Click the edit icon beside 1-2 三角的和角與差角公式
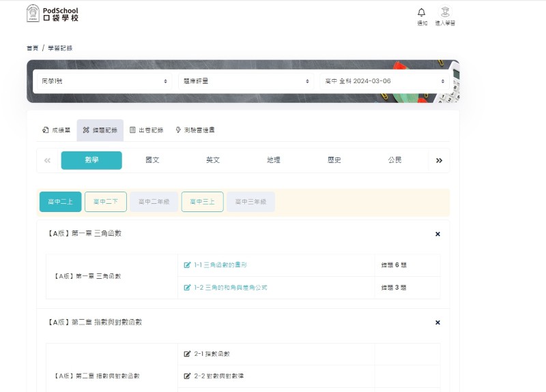The width and height of the screenshot is (546, 392). coord(187,288)
